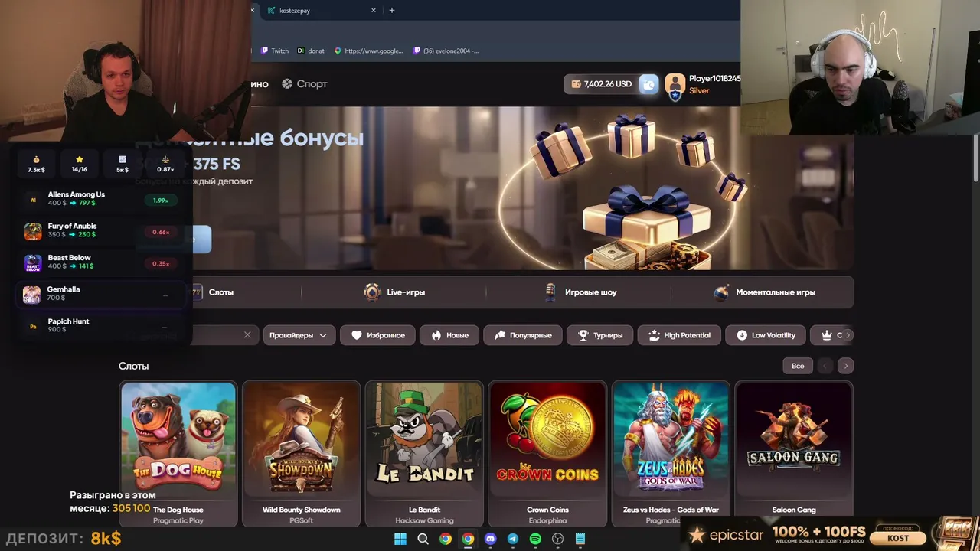Open the Notepad app in taskbar
980x551 pixels.
(x=580, y=539)
